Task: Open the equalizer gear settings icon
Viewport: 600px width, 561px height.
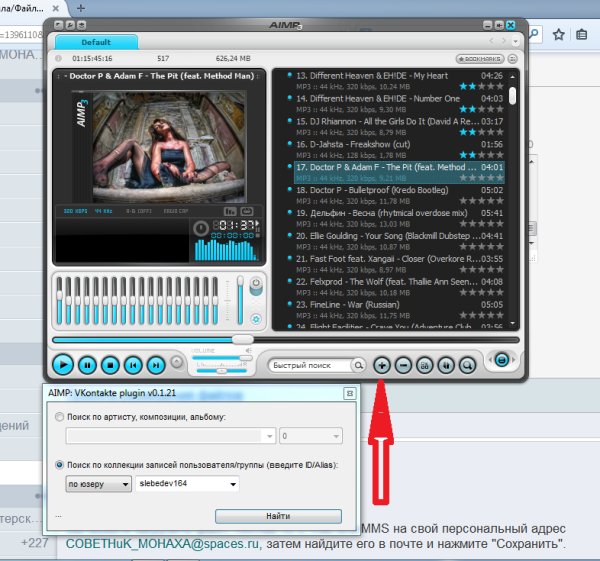Action: pyautogui.click(x=256, y=319)
